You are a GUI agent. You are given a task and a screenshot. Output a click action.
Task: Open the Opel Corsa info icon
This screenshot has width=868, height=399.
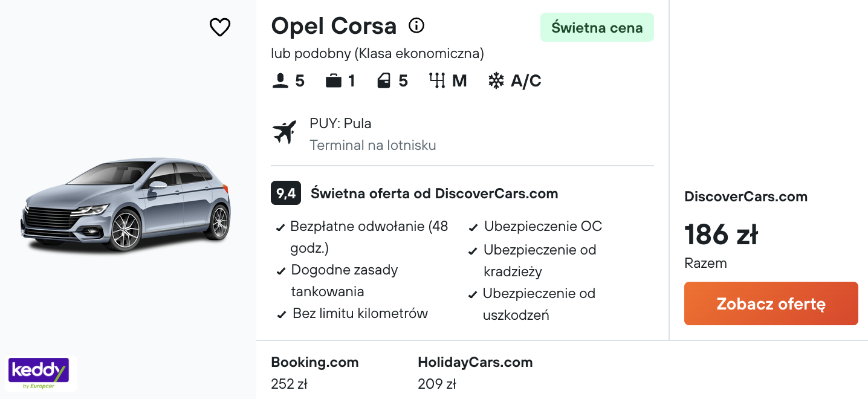point(416,25)
